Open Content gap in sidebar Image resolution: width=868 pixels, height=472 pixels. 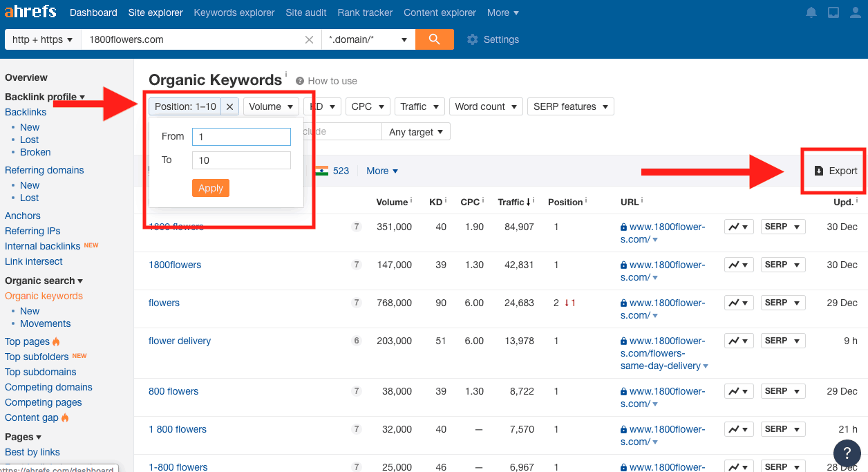[32, 417]
